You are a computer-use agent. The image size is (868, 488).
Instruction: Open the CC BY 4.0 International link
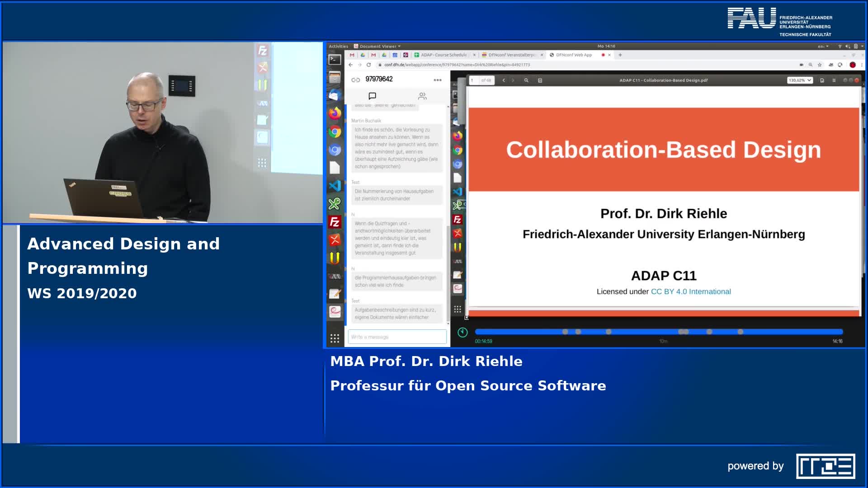coord(690,292)
